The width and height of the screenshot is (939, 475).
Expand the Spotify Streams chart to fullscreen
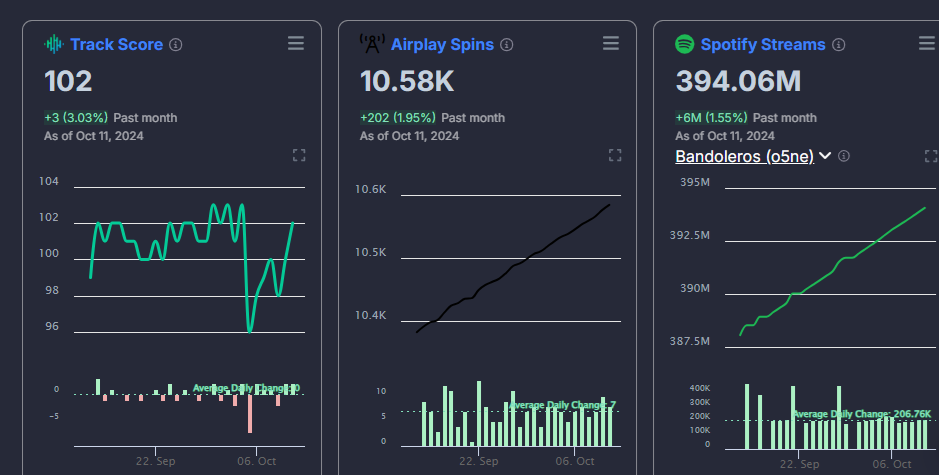coord(931,156)
